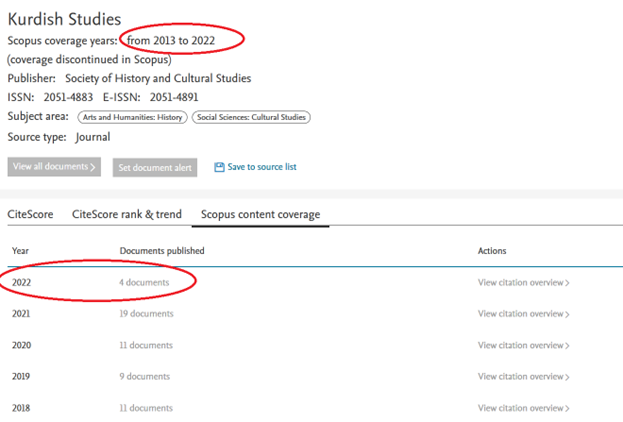Image resolution: width=623 pixels, height=422 pixels.
Task: View citation overview for 2019
Action: pos(523,377)
